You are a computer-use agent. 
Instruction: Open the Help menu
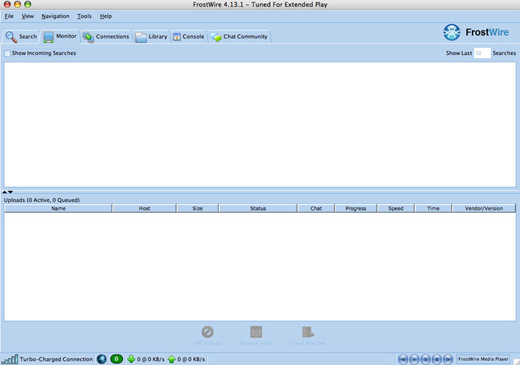click(106, 16)
